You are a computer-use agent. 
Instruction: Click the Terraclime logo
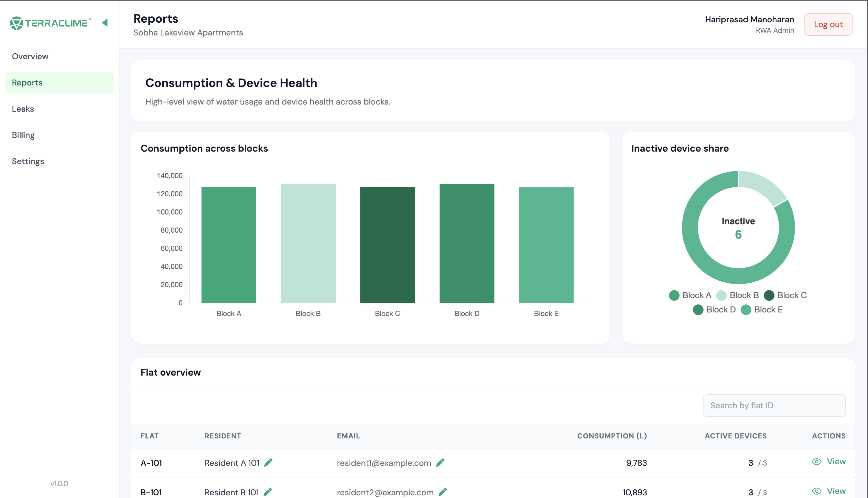pos(50,23)
